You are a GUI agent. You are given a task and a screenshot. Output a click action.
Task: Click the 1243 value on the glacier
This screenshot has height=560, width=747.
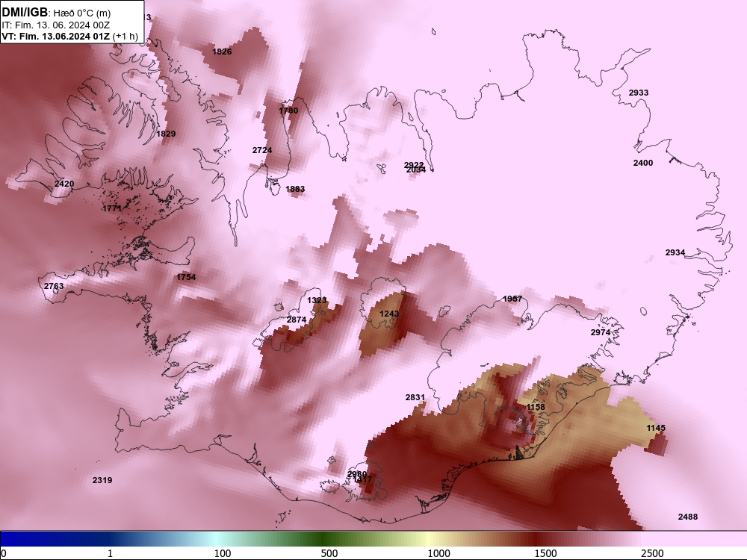click(x=389, y=314)
